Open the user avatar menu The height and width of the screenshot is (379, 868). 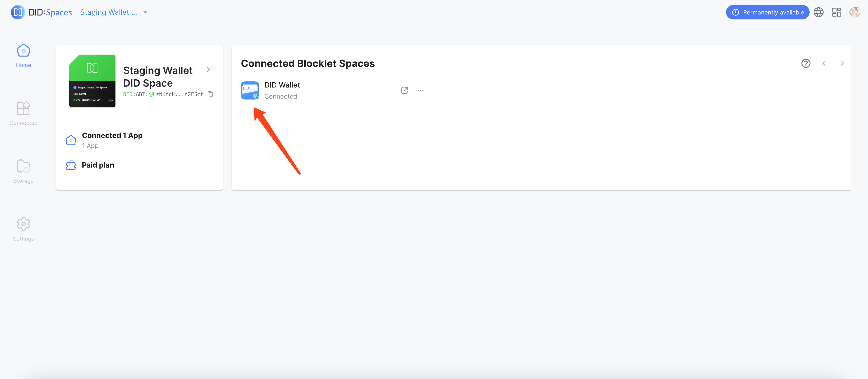coord(855,12)
